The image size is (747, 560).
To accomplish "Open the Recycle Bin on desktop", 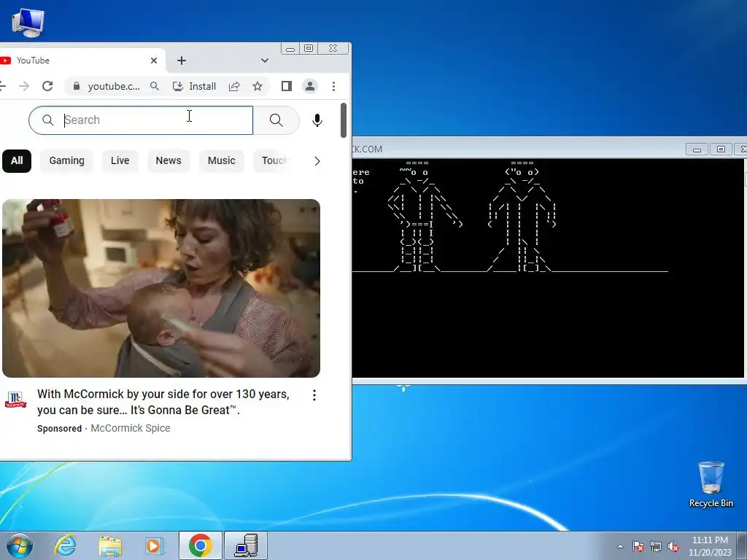I will pos(711,484).
